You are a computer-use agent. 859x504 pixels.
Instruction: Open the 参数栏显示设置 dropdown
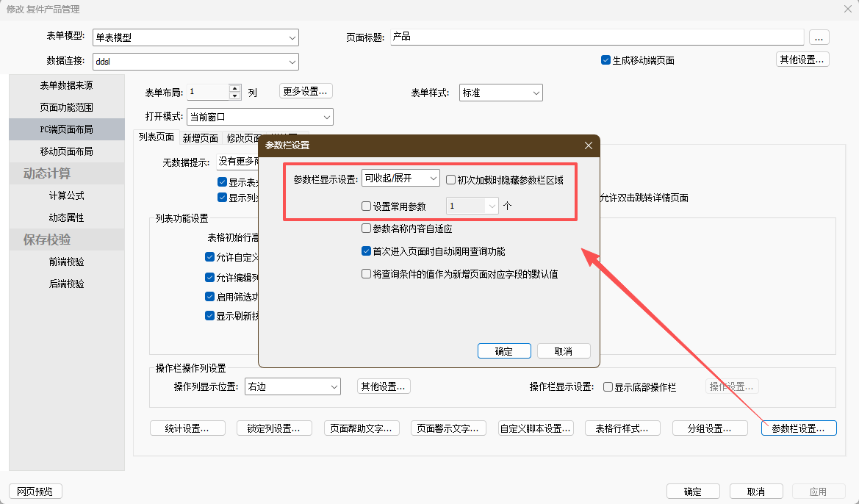(x=400, y=179)
